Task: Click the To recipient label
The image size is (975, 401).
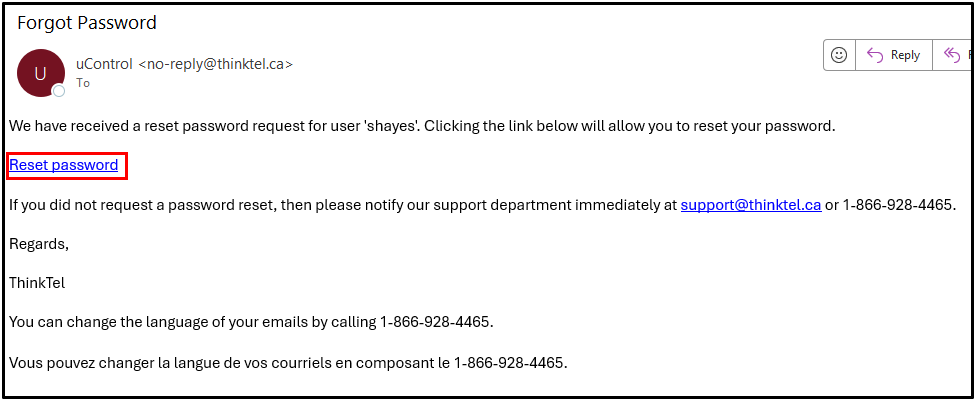Action: point(83,83)
